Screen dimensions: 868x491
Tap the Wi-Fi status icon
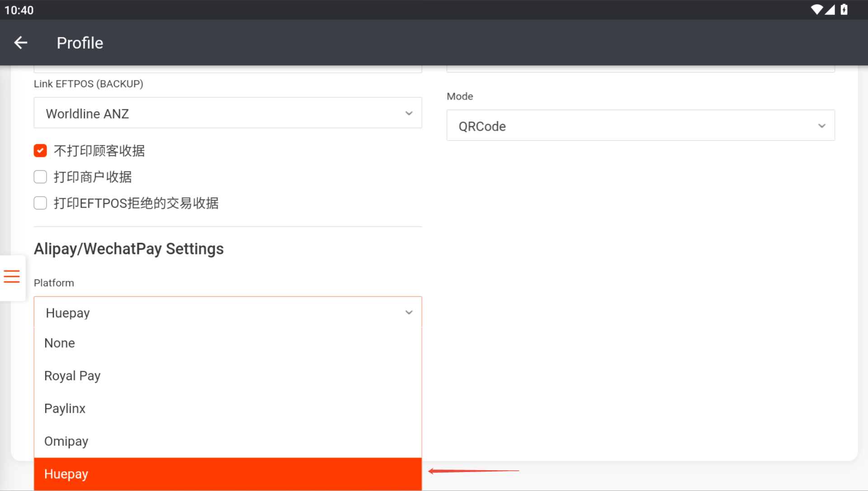pyautogui.click(x=816, y=9)
